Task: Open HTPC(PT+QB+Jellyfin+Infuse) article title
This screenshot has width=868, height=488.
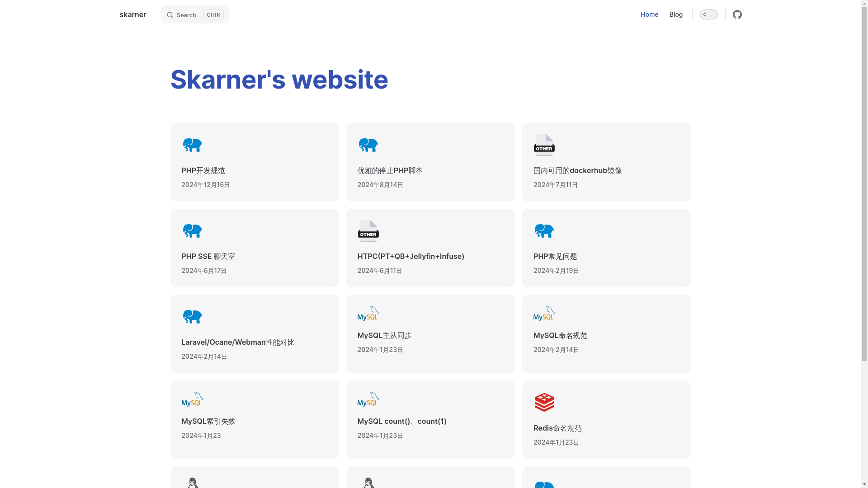Action: point(410,256)
